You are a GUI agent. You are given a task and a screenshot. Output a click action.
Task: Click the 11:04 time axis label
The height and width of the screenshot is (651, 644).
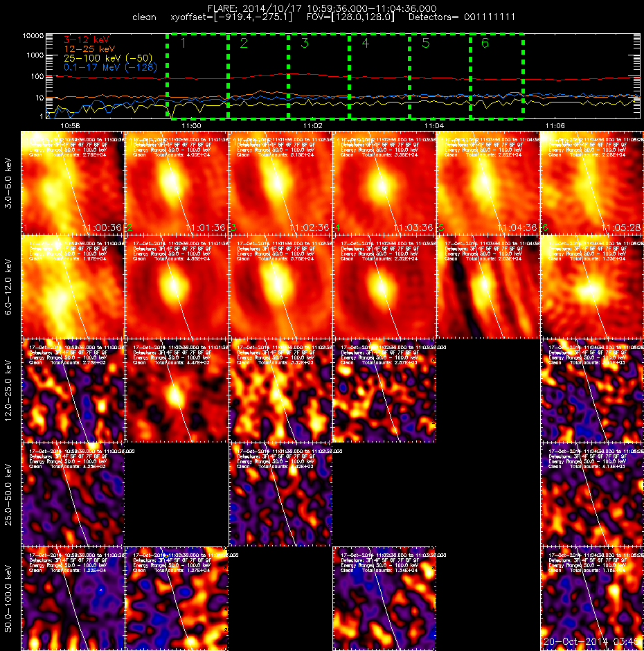(x=434, y=125)
